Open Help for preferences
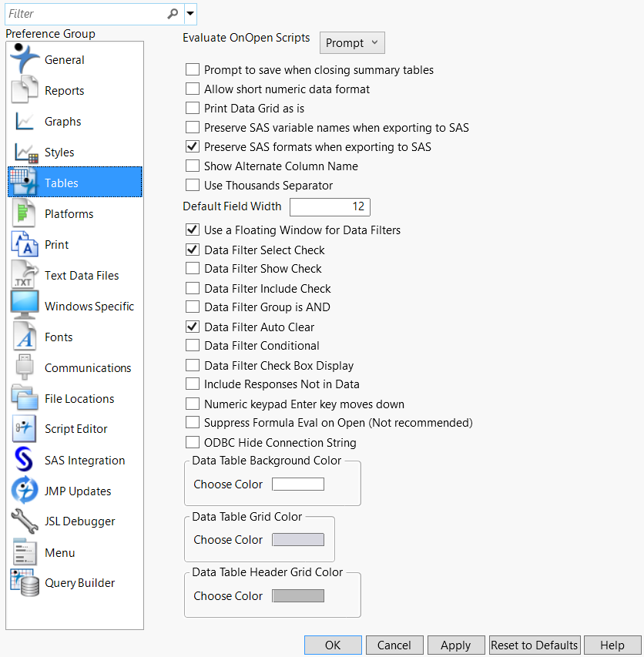Image resolution: width=644 pixels, height=657 pixels. click(612, 645)
